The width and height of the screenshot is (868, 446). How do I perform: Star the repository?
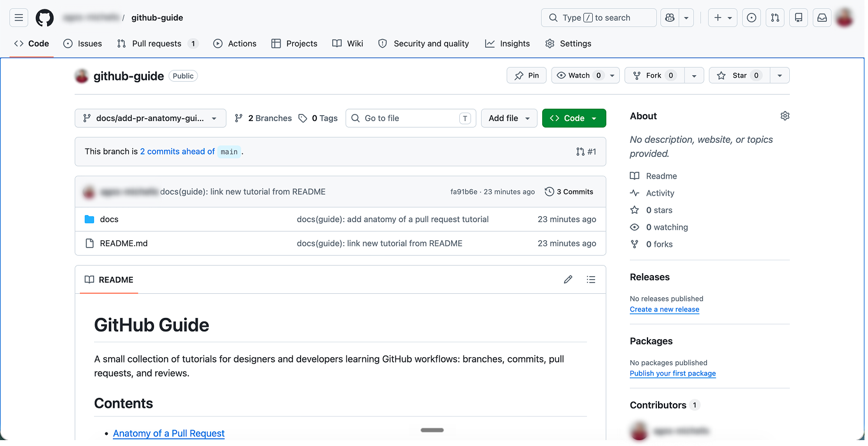[x=739, y=75]
